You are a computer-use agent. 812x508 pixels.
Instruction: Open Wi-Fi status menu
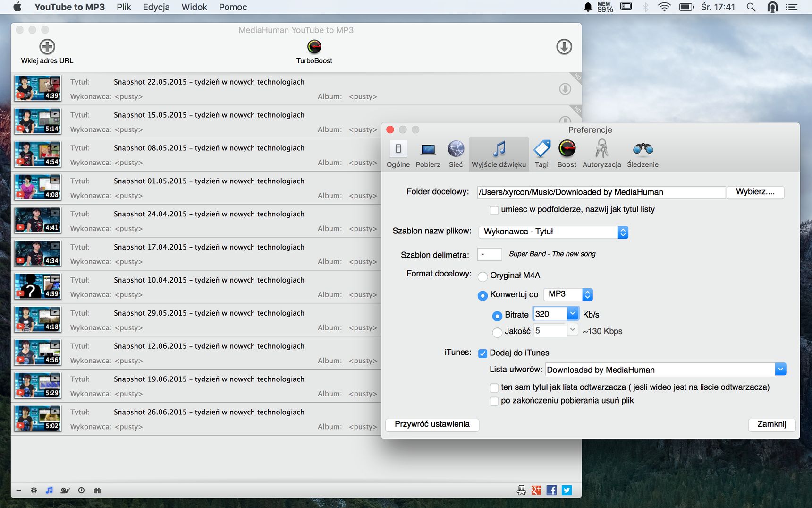coord(664,7)
